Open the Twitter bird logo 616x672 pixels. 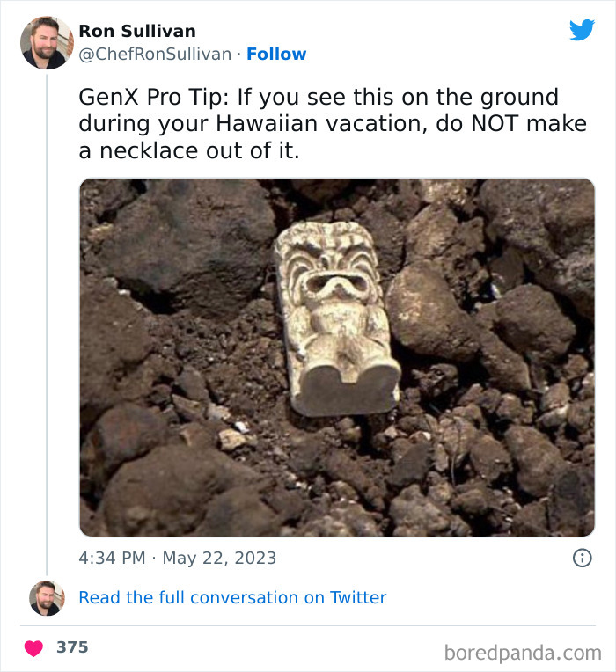point(582,31)
